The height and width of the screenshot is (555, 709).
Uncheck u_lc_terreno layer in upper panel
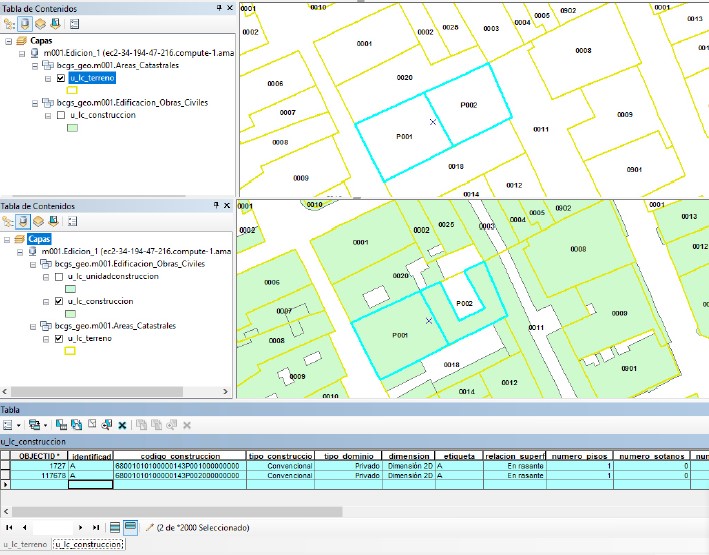click(x=61, y=77)
